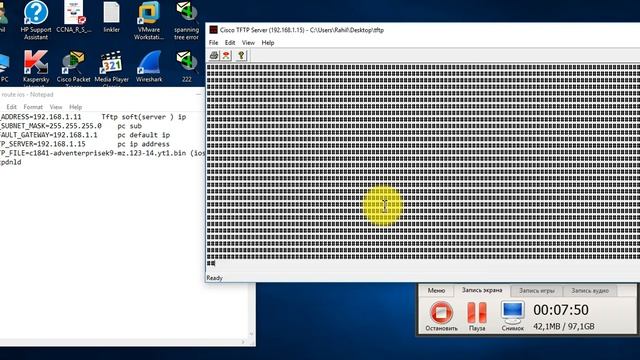The image size is (640, 360).
Task: Open the Help menu in Cisco TFTP Server
Action: point(268,42)
